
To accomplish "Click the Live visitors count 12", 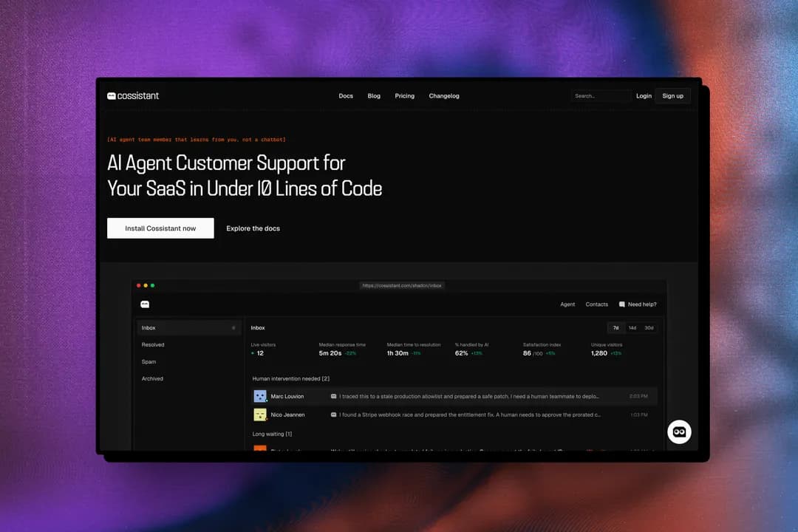I will tap(260, 353).
